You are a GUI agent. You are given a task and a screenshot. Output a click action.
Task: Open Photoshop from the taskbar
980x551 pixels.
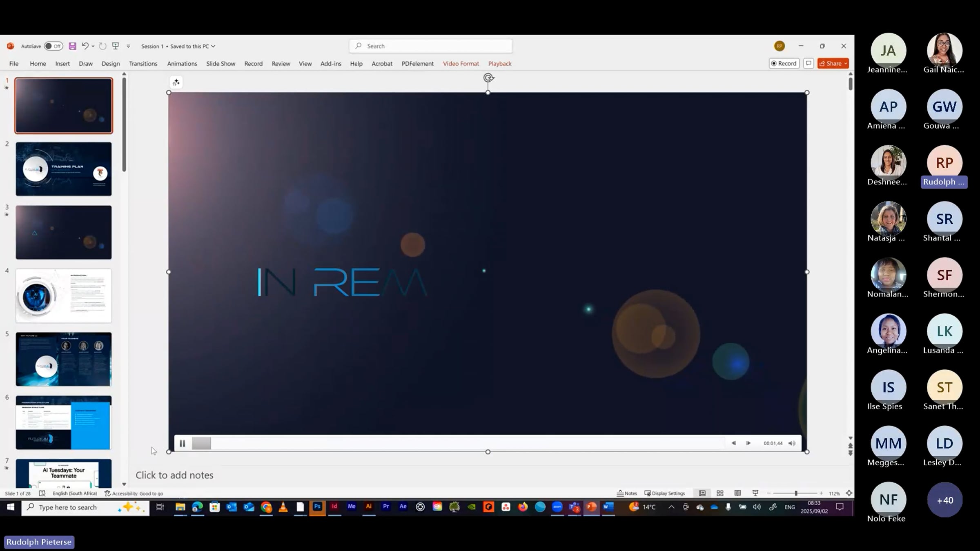[317, 507]
